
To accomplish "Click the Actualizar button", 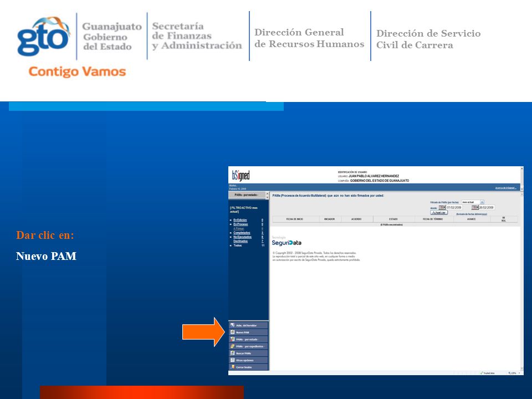I will [x=439, y=213].
